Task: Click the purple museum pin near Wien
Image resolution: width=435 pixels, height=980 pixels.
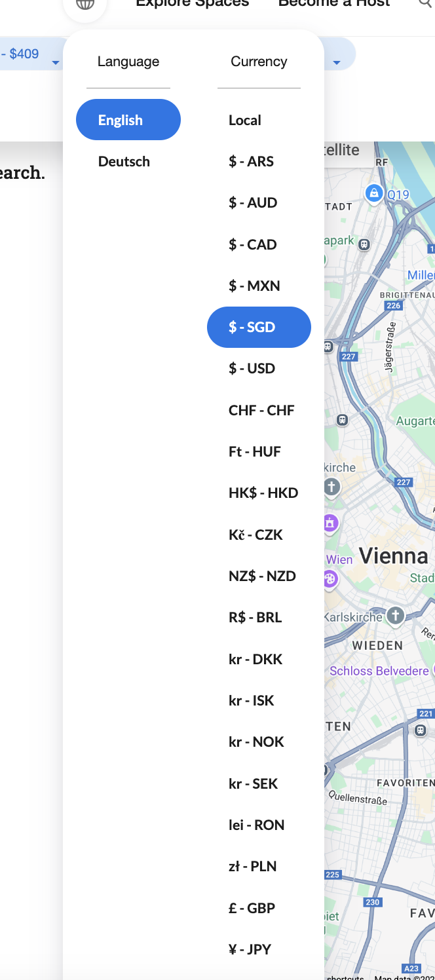Action: tap(330, 523)
